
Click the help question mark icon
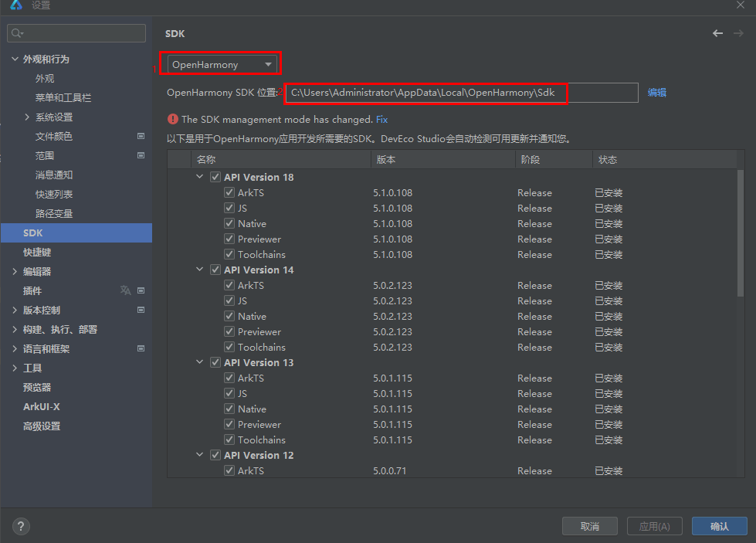point(21,526)
